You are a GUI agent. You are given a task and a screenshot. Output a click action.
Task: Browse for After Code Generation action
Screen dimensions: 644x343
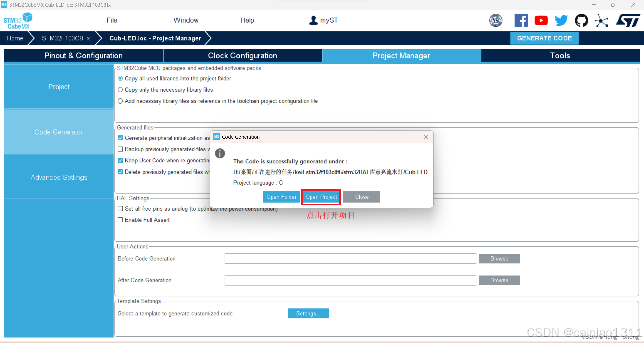499,280
